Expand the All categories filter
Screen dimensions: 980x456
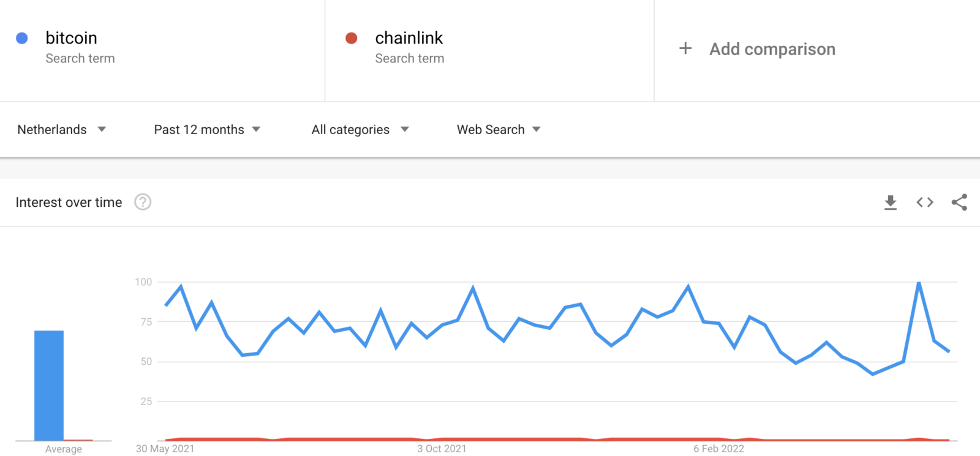(360, 130)
